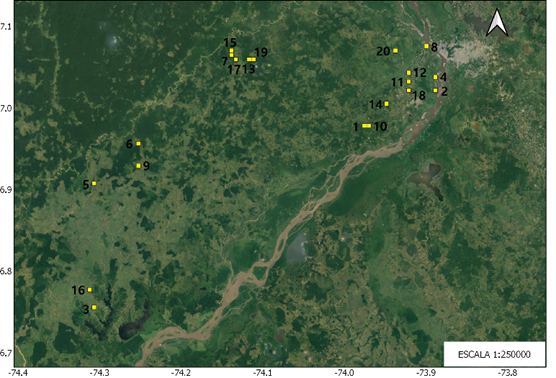
Task: Select the yellow point marker labeled 9
Action: click(x=138, y=166)
